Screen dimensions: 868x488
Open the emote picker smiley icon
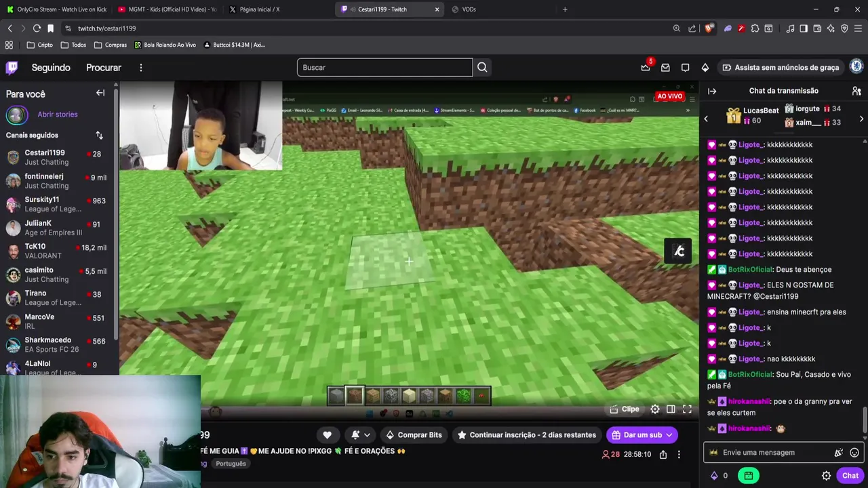tap(854, 453)
